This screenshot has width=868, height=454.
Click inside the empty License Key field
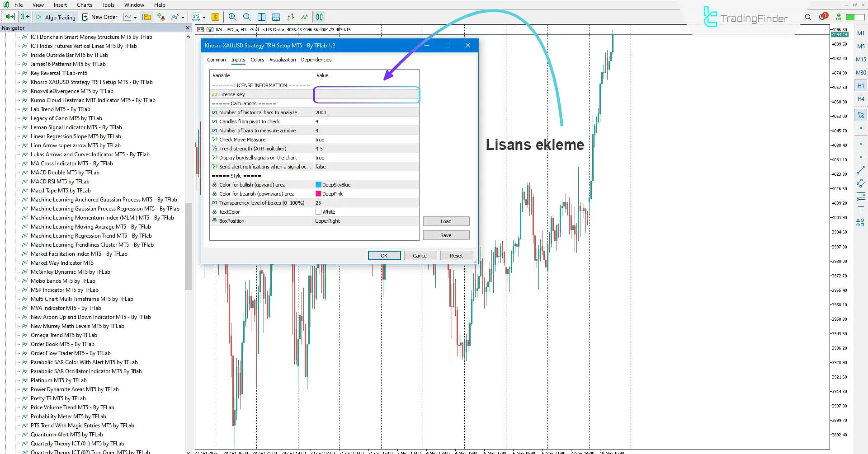(366, 94)
